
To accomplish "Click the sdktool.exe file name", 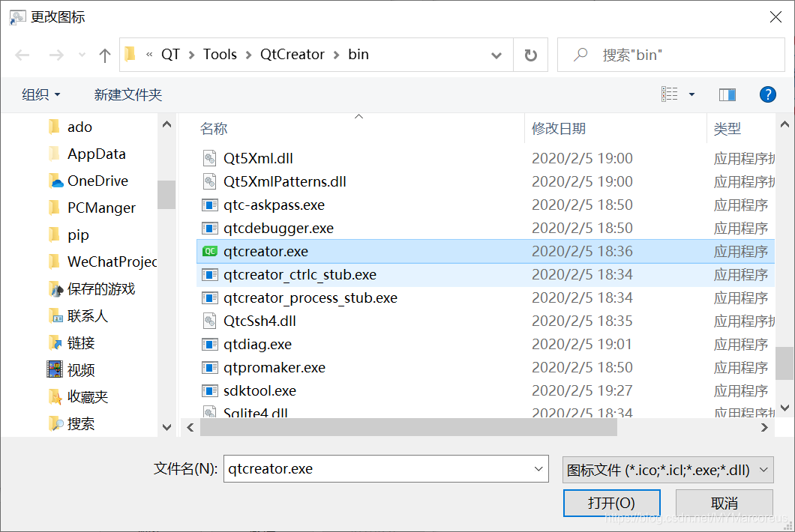I will (259, 390).
